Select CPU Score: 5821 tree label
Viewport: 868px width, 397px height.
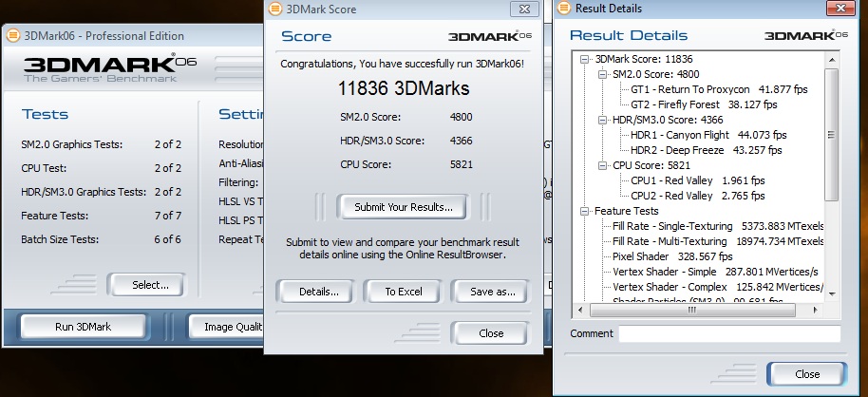(651, 165)
